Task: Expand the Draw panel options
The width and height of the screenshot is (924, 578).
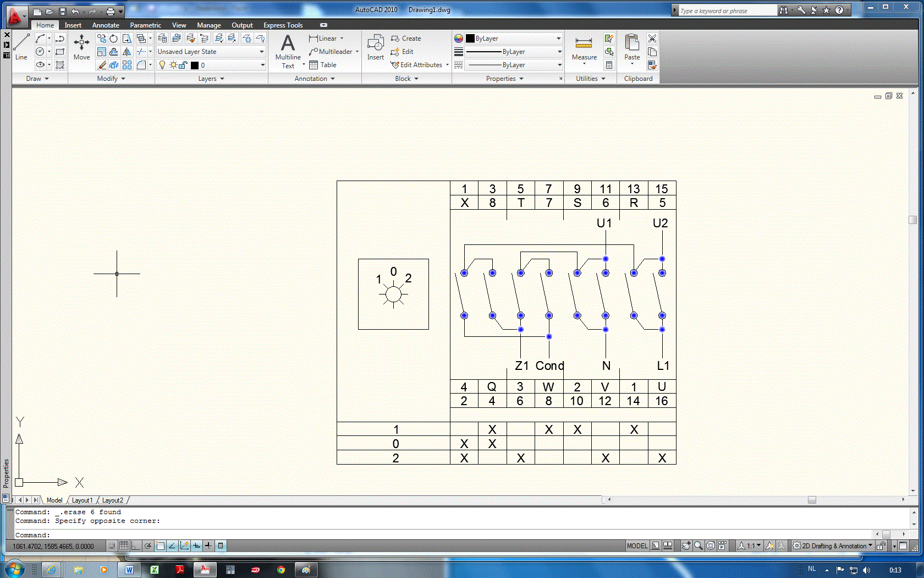Action: [37, 79]
